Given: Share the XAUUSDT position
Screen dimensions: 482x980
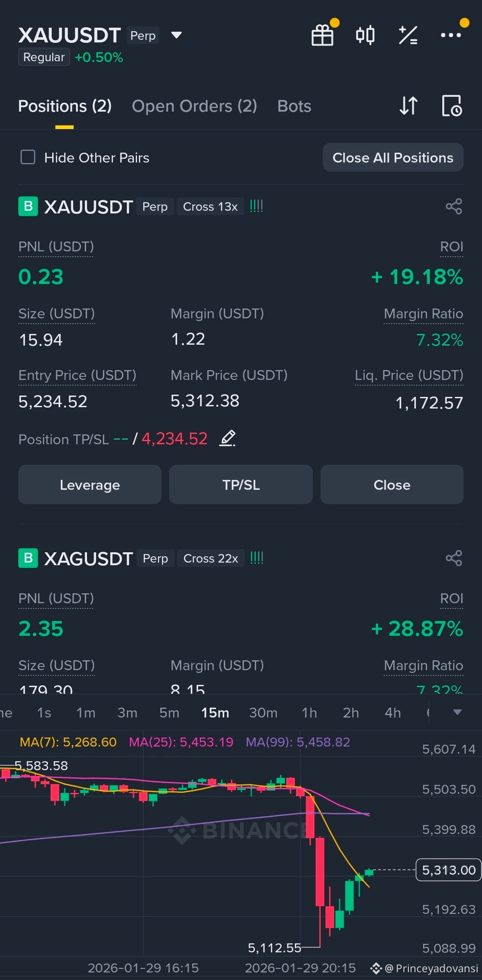Looking at the screenshot, I should (454, 206).
